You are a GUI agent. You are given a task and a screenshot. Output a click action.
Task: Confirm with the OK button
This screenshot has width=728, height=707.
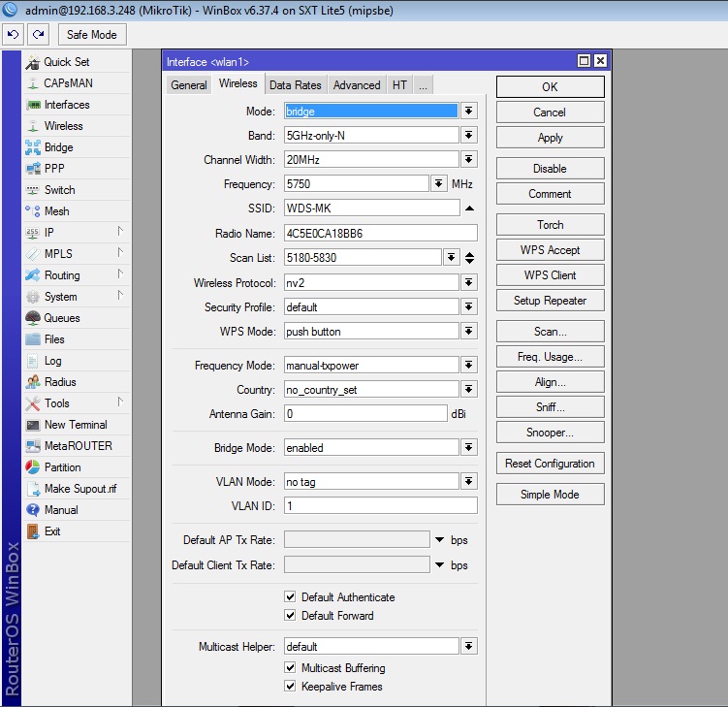pos(551,87)
